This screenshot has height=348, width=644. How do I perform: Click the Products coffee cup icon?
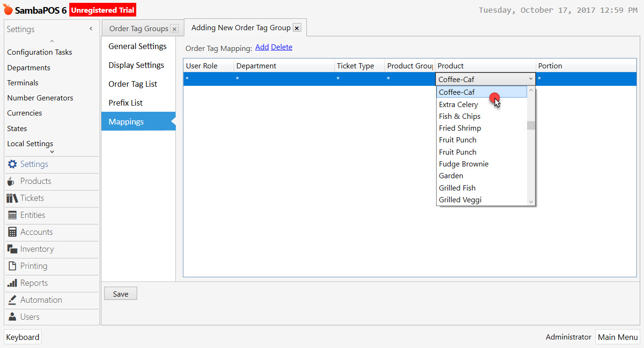11,181
